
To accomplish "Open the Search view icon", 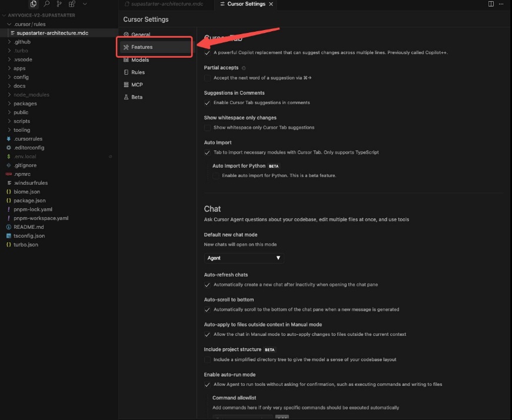I will (x=46, y=4).
